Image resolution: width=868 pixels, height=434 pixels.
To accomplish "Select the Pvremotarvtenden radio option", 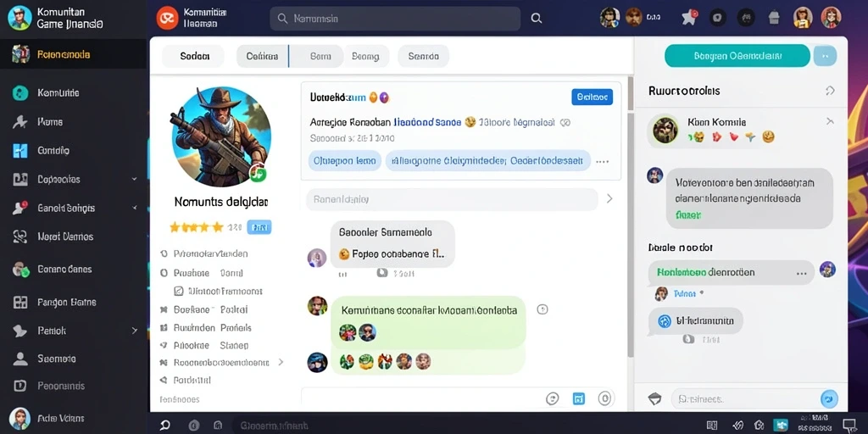I will click(164, 253).
